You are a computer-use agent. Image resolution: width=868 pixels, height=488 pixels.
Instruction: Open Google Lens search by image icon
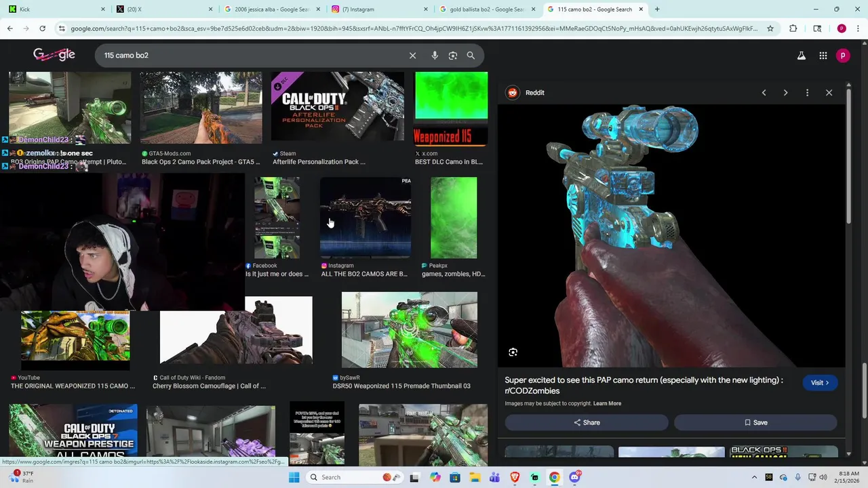point(453,56)
